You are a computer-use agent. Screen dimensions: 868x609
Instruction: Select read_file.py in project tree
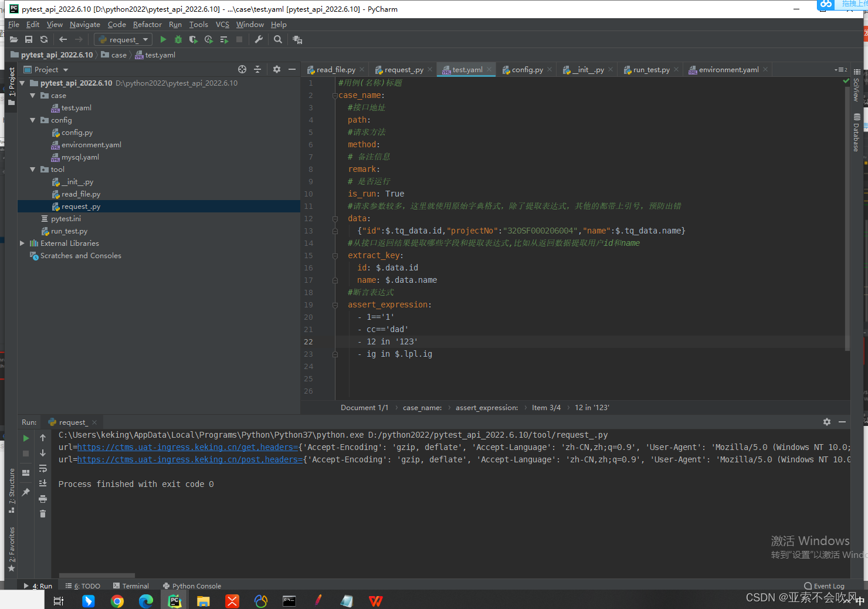click(x=81, y=194)
